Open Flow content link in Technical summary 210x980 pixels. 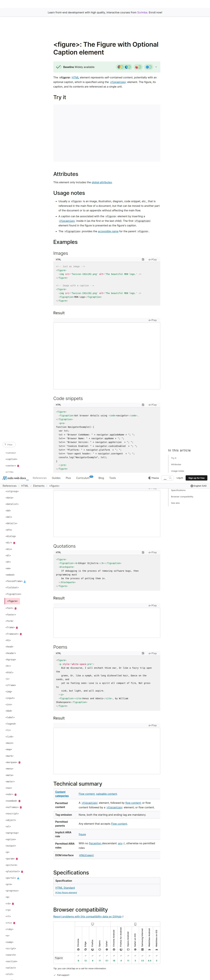click(87, 794)
